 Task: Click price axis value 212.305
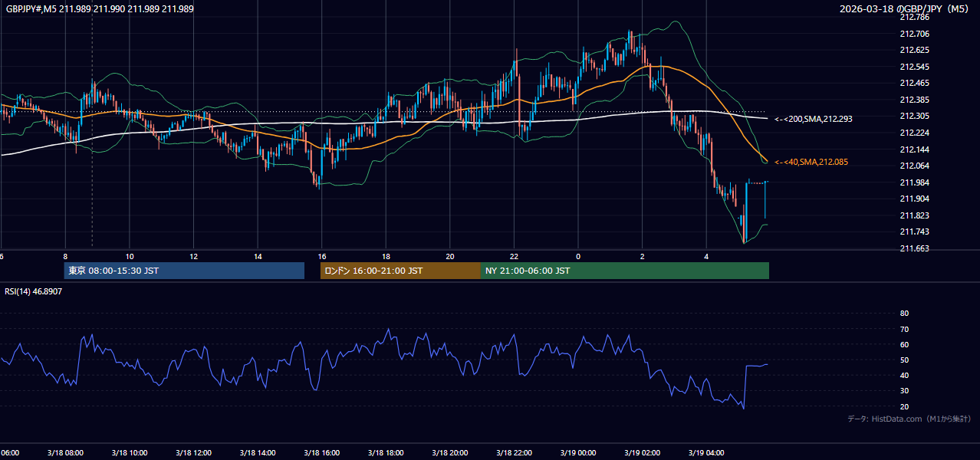(914, 116)
